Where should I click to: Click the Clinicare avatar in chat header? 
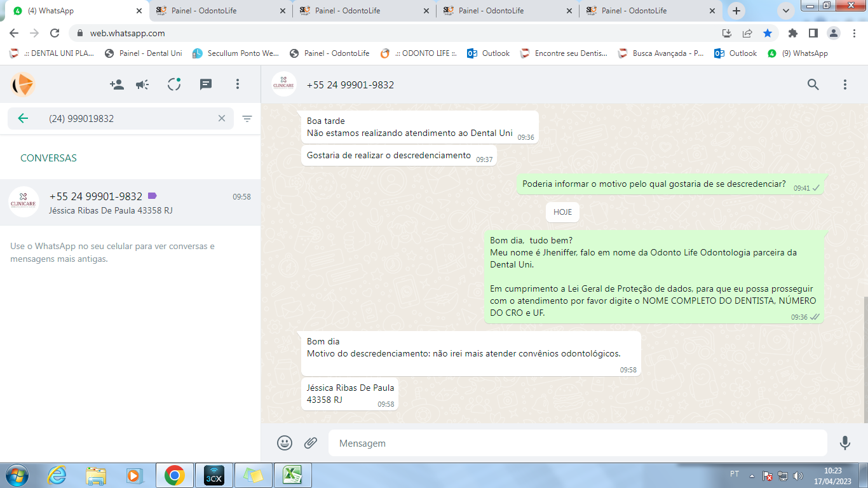point(284,85)
